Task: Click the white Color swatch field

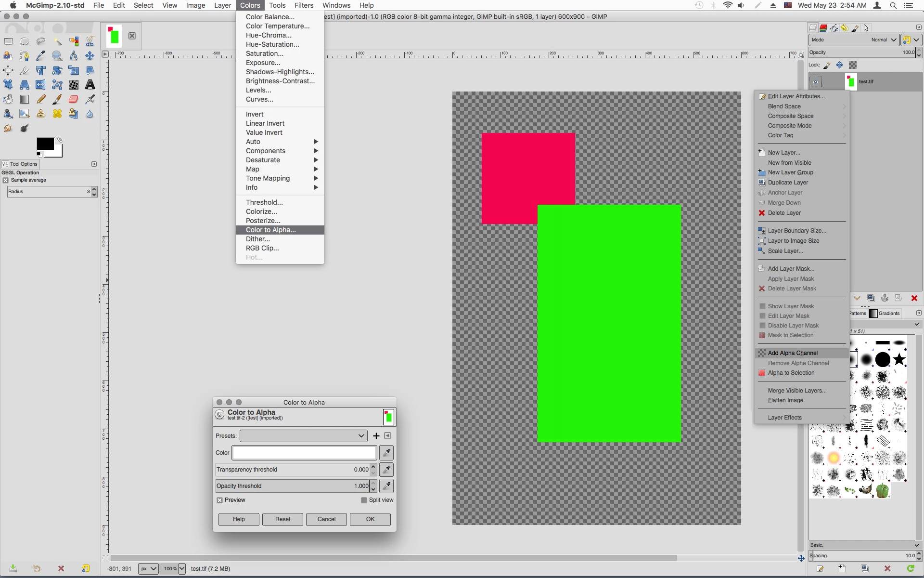Action: (x=304, y=453)
